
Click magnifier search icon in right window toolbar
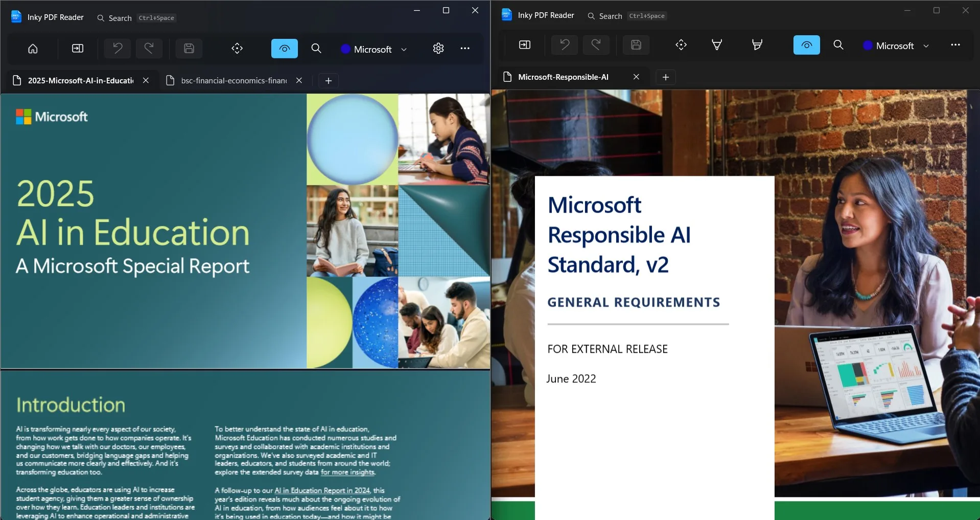point(838,45)
